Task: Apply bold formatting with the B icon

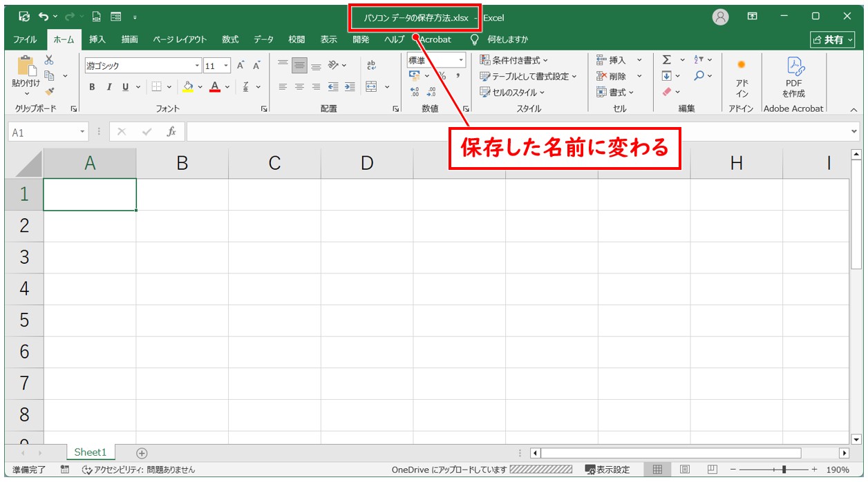Action: coord(91,87)
